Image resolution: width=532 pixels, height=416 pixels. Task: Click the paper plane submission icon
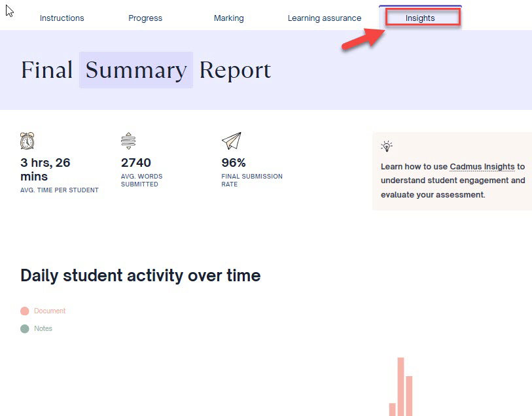click(x=232, y=141)
